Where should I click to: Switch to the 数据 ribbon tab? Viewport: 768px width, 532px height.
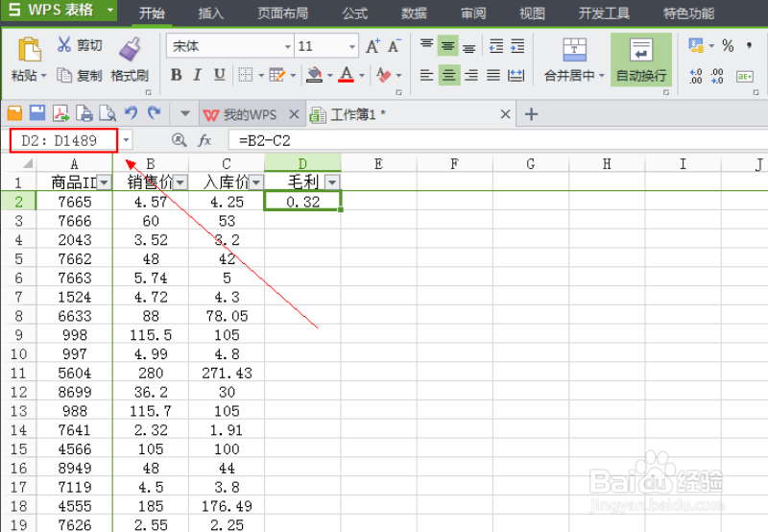point(414,12)
